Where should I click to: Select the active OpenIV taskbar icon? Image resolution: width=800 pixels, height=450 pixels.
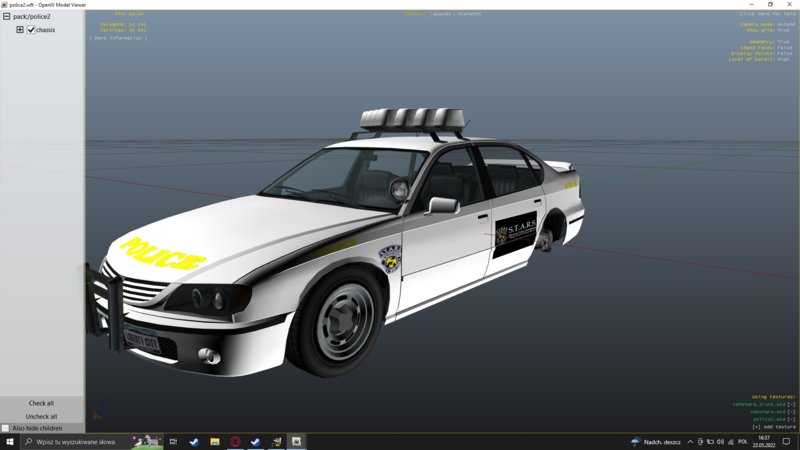coord(296,441)
